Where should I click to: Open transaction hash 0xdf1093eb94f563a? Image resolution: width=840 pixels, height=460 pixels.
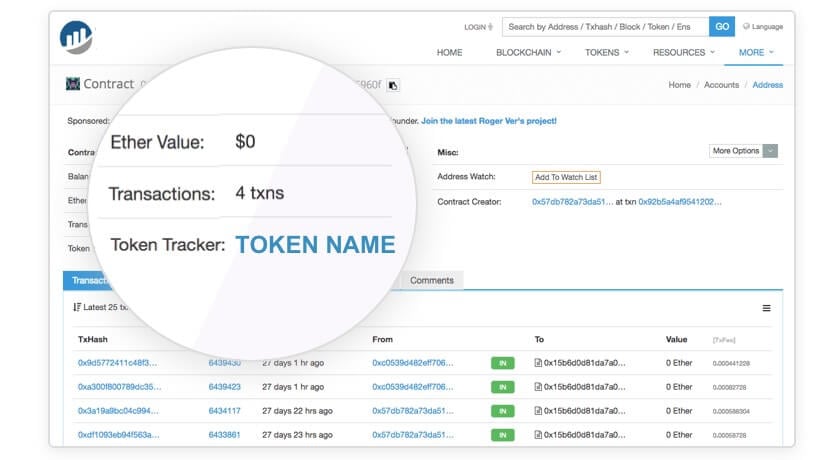pos(118,435)
